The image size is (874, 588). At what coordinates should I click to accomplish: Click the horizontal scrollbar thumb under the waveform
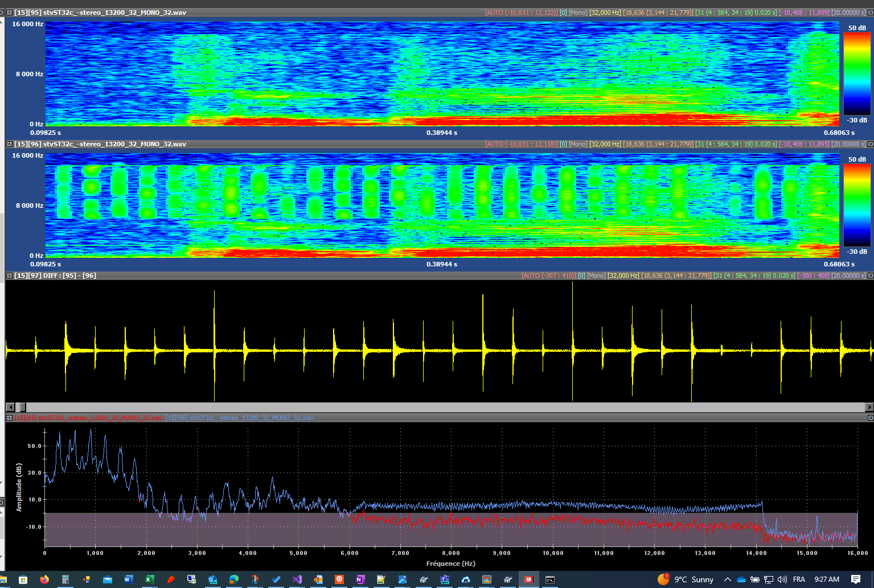point(23,407)
